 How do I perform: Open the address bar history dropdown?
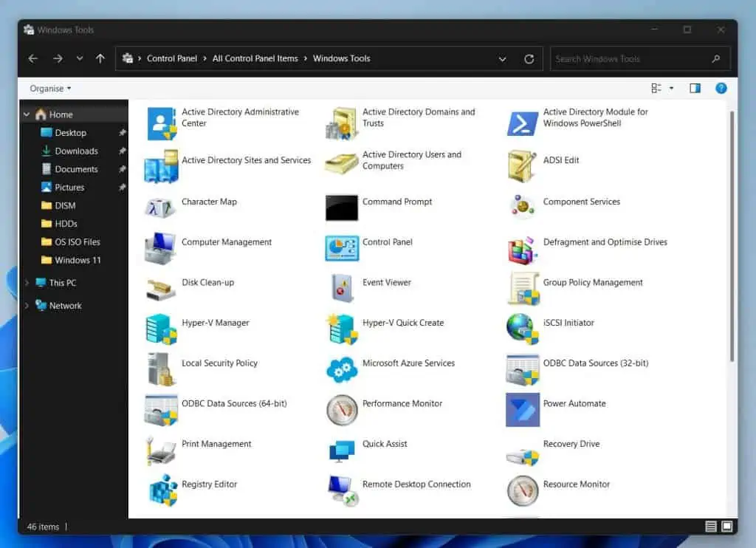[x=503, y=59]
